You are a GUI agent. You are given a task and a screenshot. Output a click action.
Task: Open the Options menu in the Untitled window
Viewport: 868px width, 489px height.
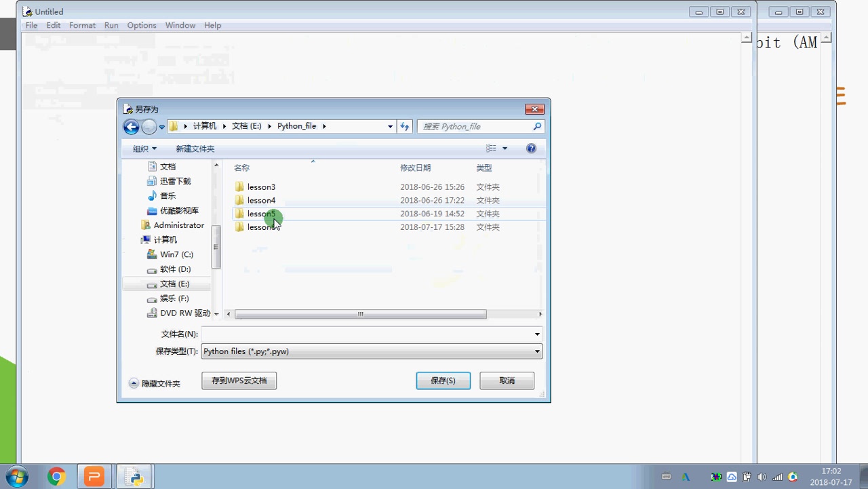[142, 25]
